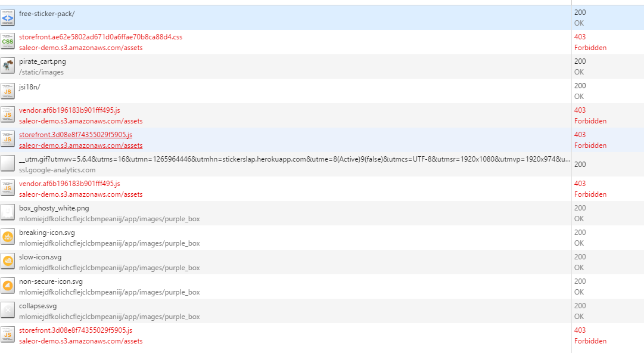
Task: Click the JS icon on the bottom storefront.3d08e8f74355029f5905.js row
Action: [8, 335]
